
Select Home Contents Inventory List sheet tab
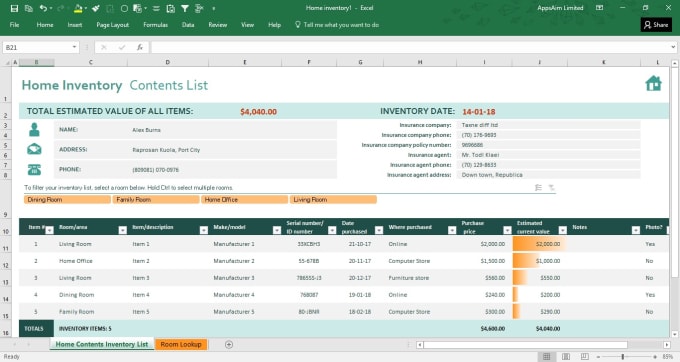(x=102, y=344)
